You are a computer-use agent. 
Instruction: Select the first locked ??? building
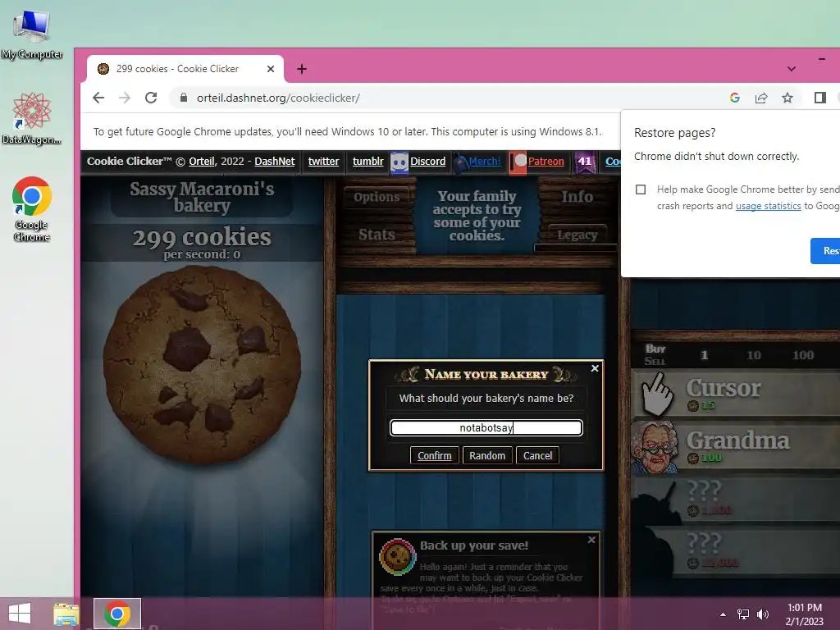pyautogui.click(x=735, y=499)
